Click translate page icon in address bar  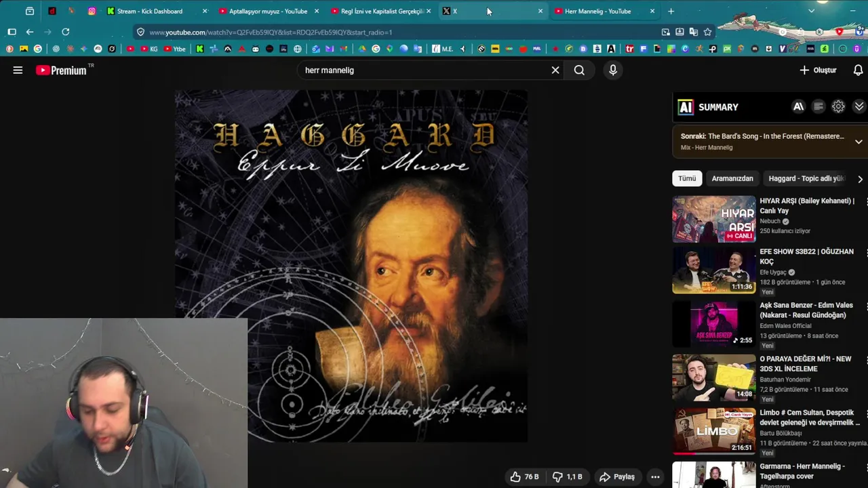[x=693, y=32]
